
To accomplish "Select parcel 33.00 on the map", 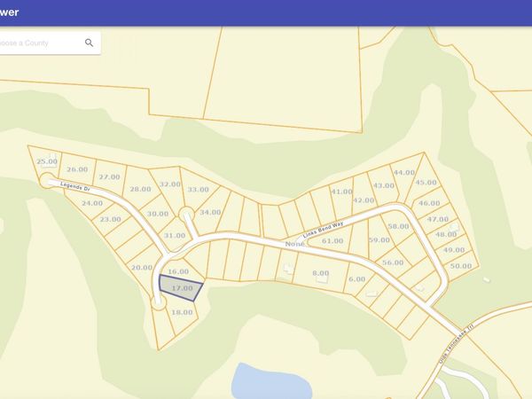I will (x=198, y=190).
